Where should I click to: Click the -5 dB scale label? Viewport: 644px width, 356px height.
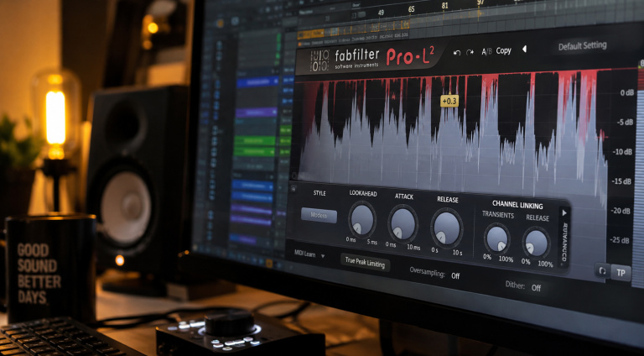tap(625, 122)
